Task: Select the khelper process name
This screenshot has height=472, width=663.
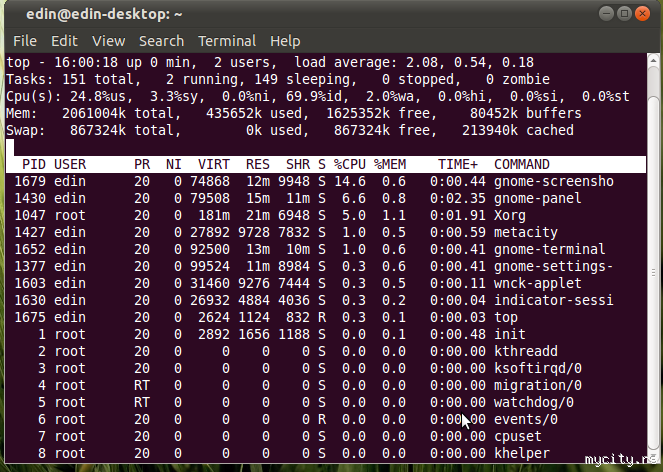Action: click(x=522, y=453)
